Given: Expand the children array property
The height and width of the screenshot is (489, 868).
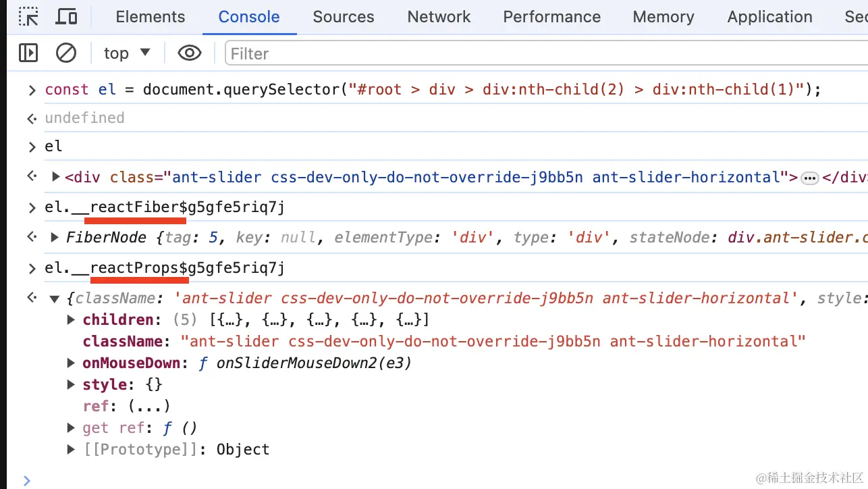Looking at the screenshot, I should coord(71,319).
